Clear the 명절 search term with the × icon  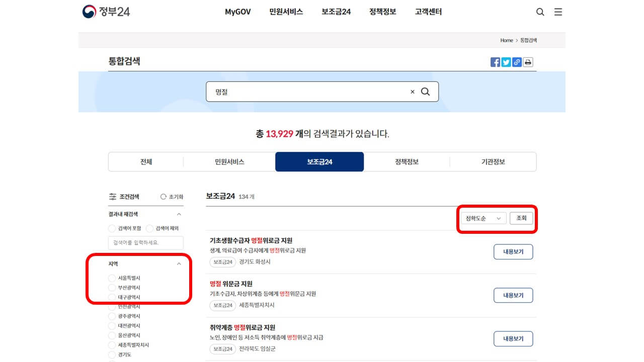[x=412, y=92]
